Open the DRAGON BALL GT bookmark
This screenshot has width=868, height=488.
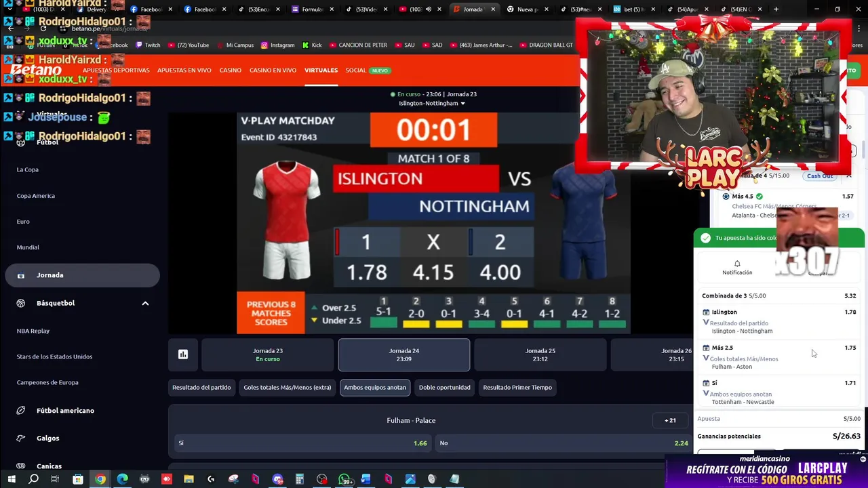coord(545,45)
